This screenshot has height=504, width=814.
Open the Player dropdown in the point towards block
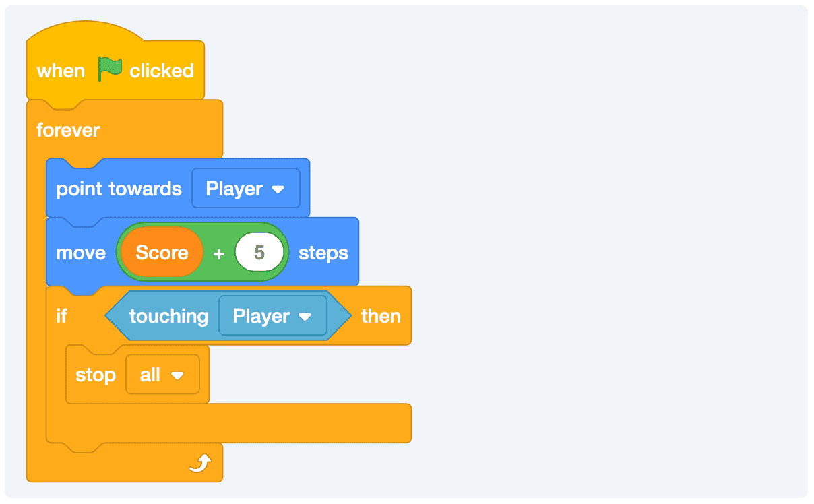click(x=246, y=189)
